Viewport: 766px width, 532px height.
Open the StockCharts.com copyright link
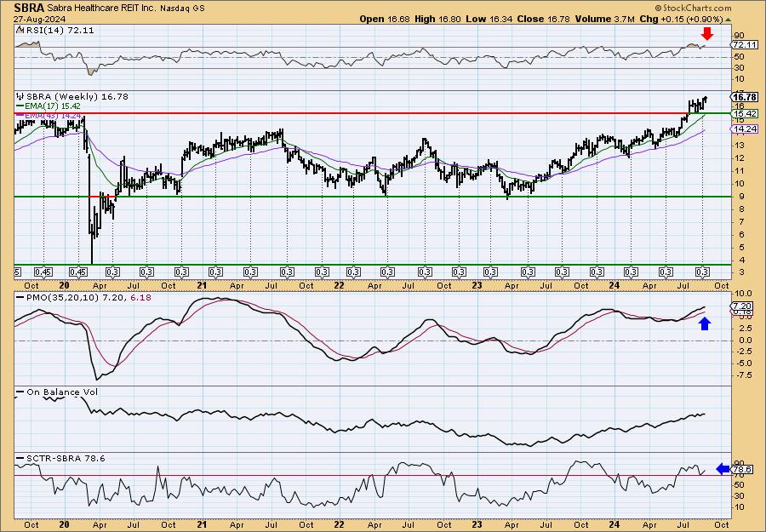693,8
